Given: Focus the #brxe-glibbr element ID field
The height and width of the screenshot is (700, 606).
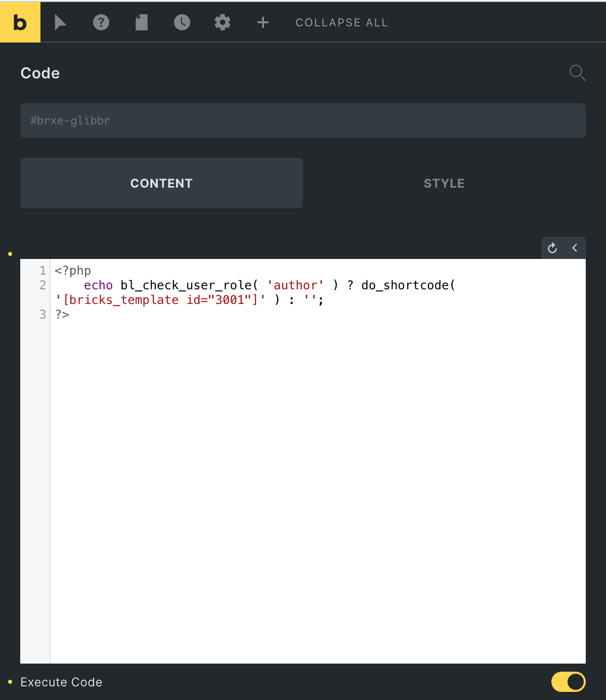Looking at the screenshot, I should coord(302,120).
